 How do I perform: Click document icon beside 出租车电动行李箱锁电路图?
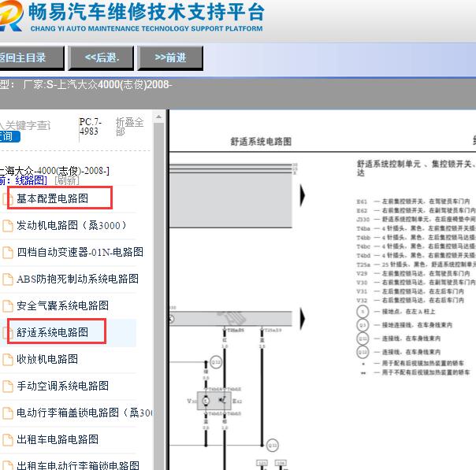pos(8,465)
